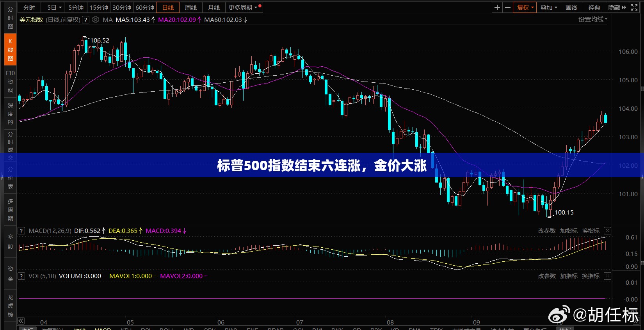644x330 pixels.
Task: Click the MAVOL1:0.000 label
Action: point(130,276)
